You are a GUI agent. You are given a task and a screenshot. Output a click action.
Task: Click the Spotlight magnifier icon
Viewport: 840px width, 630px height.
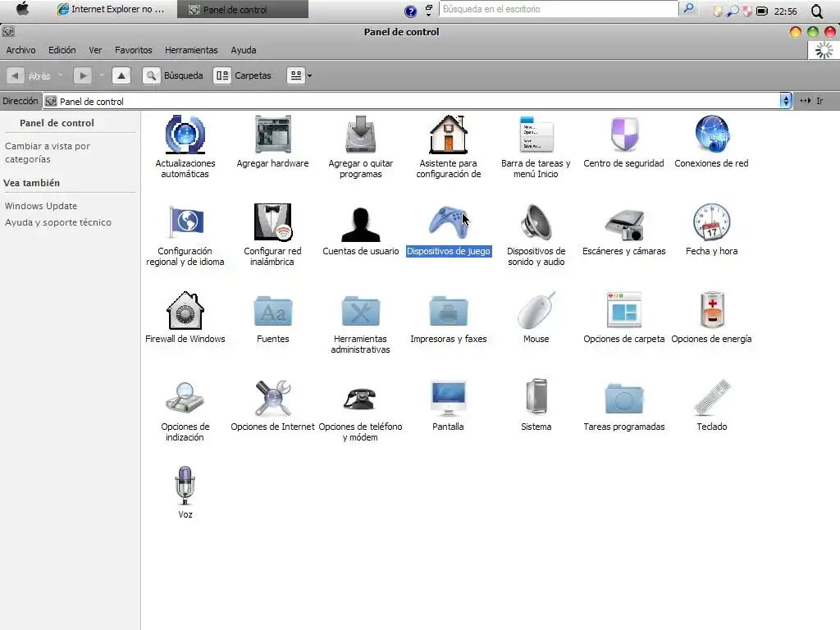pos(818,11)
